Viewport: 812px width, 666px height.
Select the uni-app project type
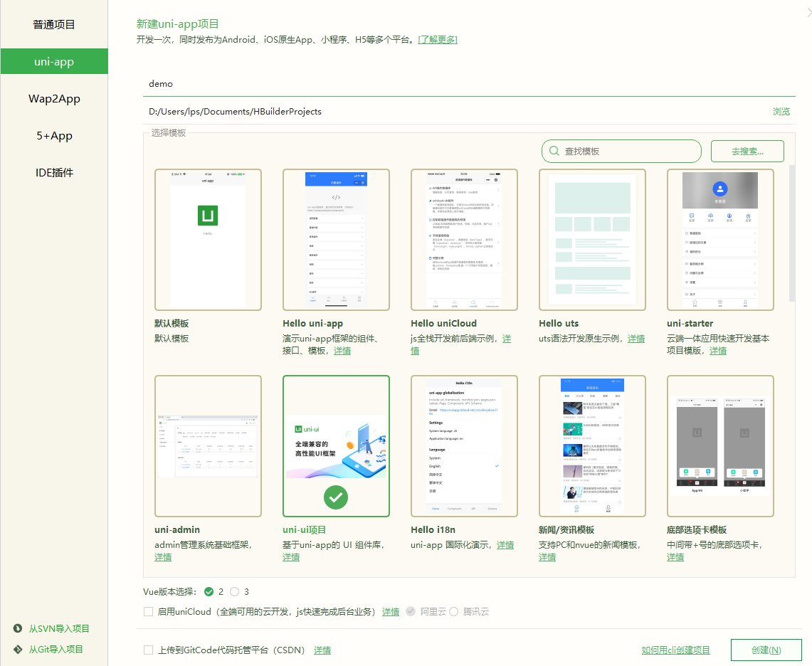pyautogui.click(x=54, y=62)
